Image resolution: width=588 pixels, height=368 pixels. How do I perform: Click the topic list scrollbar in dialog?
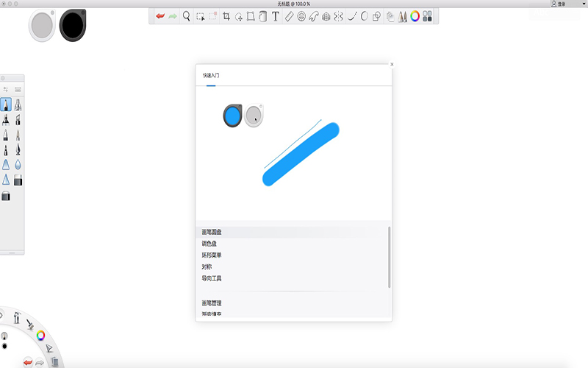[390, 257]
